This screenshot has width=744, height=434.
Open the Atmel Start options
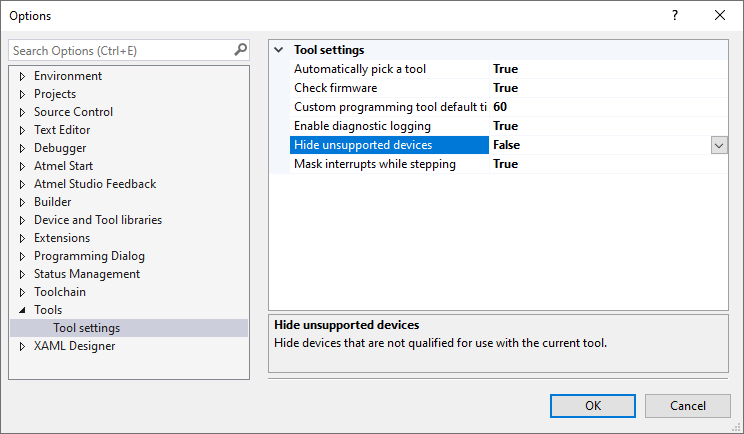click(63, 166)
